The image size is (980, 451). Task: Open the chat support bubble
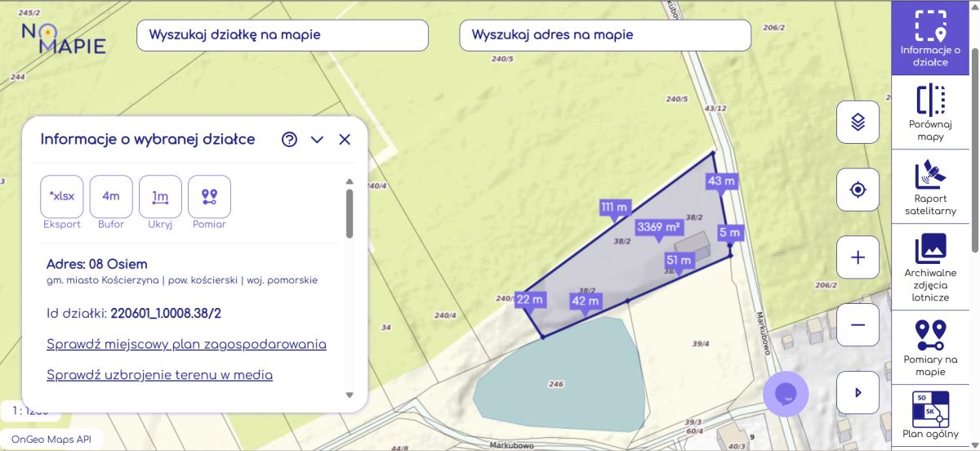click(786, 394)
